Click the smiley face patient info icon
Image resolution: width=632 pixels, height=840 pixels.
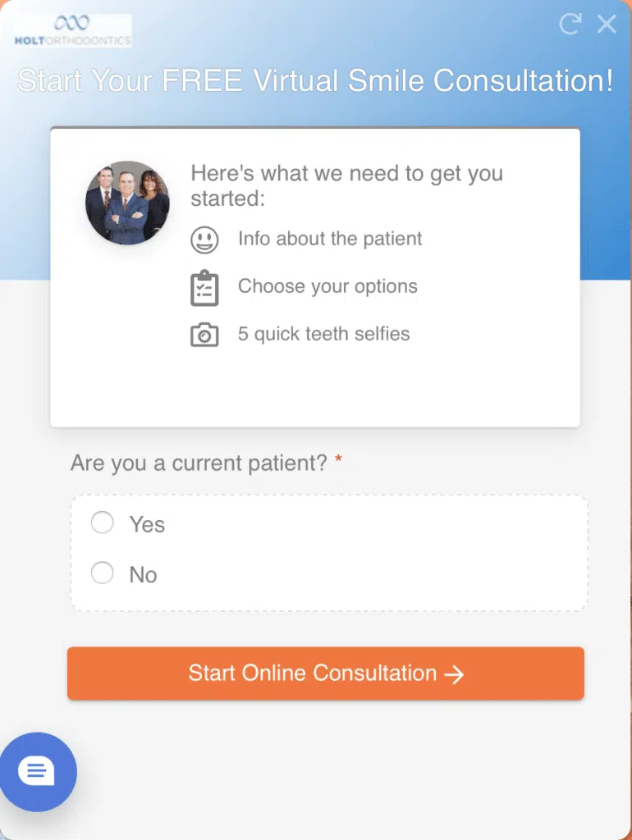pyautogui.click(x=204, y=240)
